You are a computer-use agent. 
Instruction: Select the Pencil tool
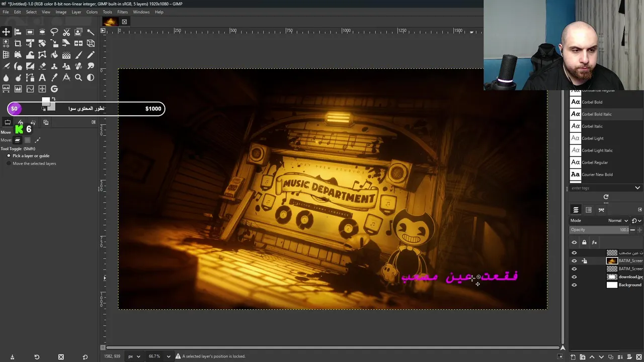pyautogui.click(x=91, y=55)
